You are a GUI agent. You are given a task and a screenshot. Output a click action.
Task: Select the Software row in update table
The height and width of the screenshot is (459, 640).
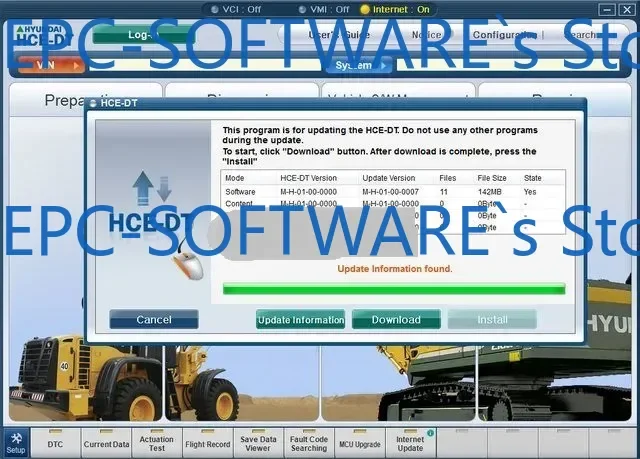coord(394,192)
